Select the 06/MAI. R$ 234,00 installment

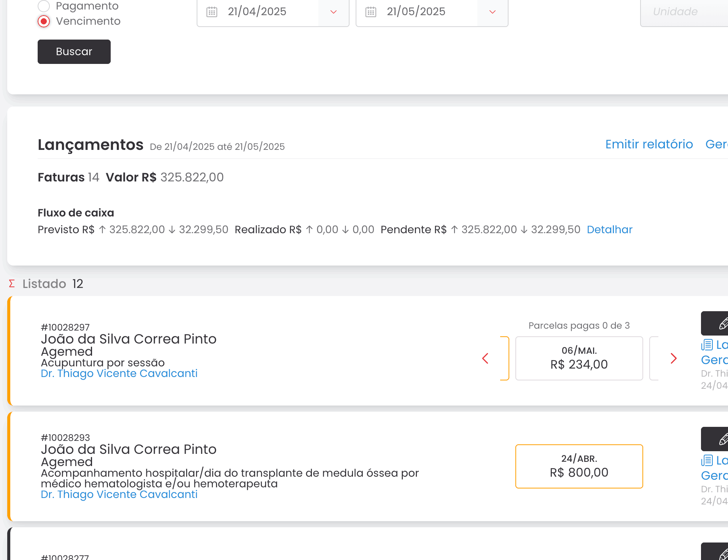tap(579, 358)
